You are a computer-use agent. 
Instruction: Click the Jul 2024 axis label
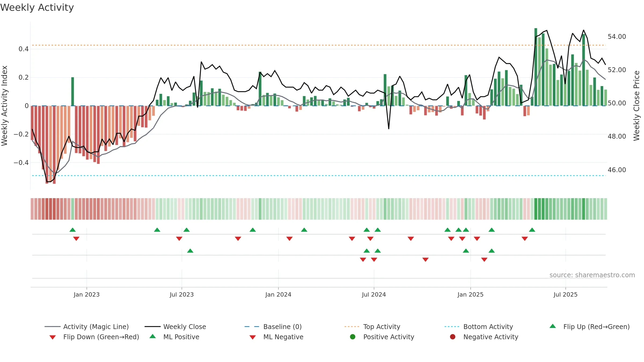click(x=374, y=295)
